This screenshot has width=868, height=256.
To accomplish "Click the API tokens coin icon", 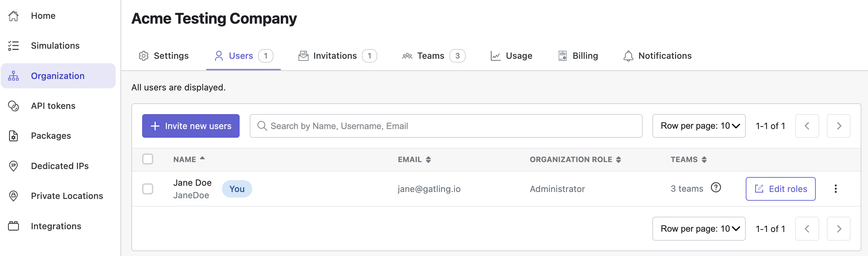I will [x=14, y=106].
